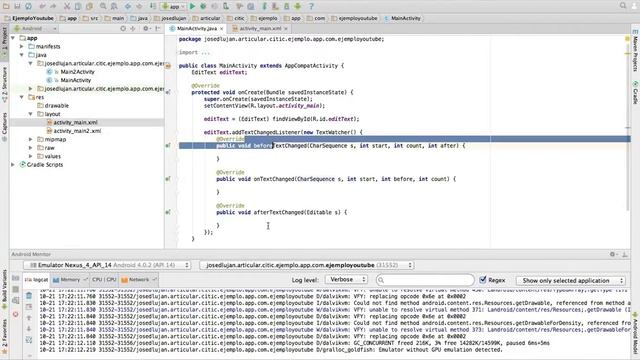Click the Cut scissors icon

click(67, 6)
